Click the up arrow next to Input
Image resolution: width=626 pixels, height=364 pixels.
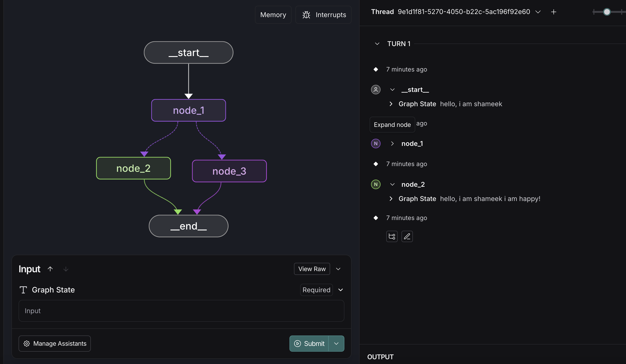coord(50,269)
